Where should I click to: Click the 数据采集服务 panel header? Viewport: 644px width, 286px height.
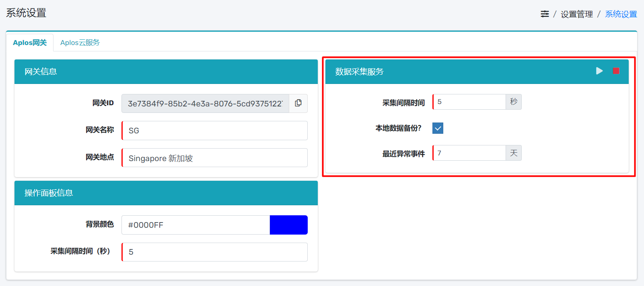442,71
